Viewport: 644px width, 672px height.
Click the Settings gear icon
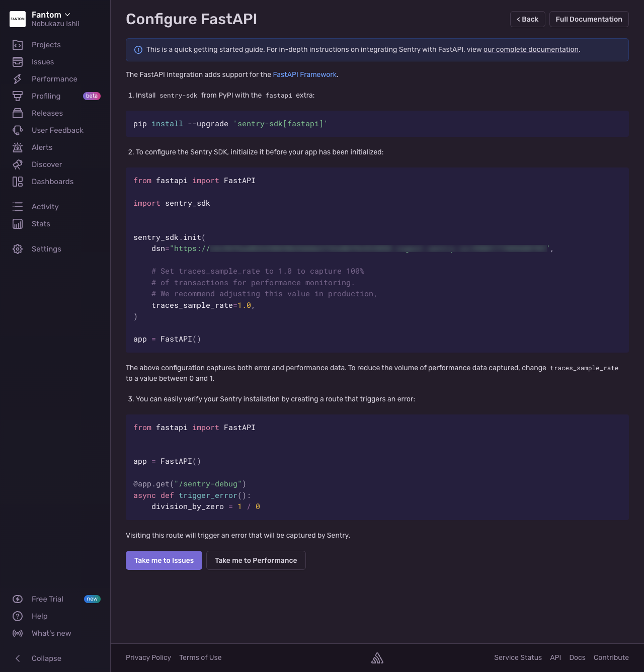point(18,249)
